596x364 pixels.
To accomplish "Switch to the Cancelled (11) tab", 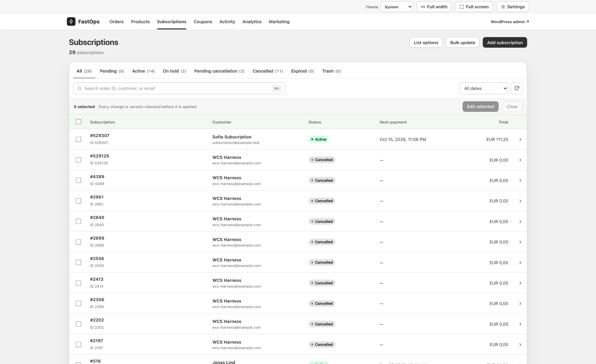I will point(268,71).
